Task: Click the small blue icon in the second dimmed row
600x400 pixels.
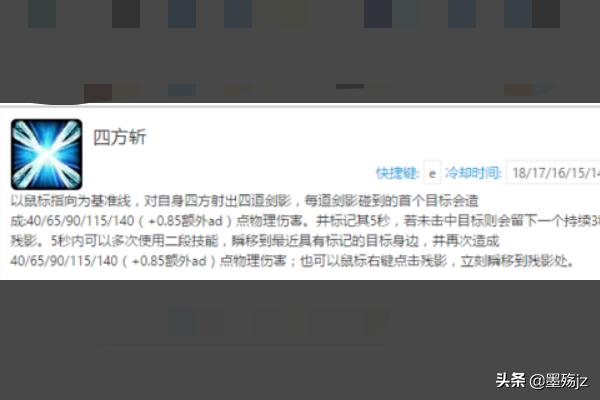Action: [x=182, y=90]
